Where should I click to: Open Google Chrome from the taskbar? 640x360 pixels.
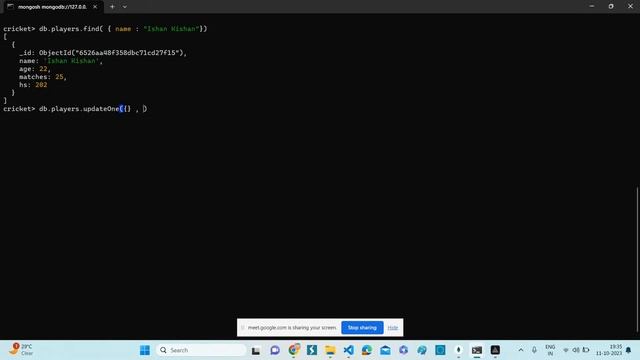[x=293, y=350]
